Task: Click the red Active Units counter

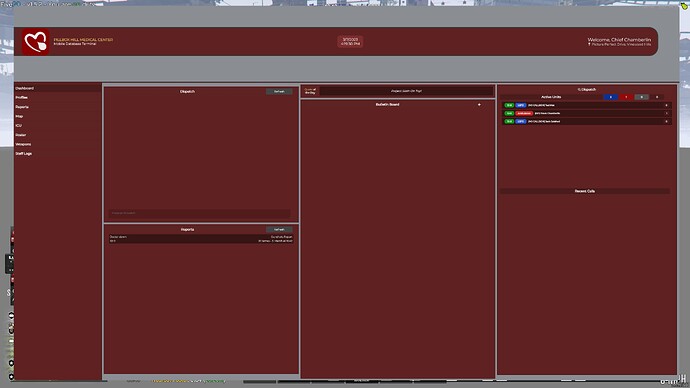Action: pyautogui.click(x=626, y=97)
